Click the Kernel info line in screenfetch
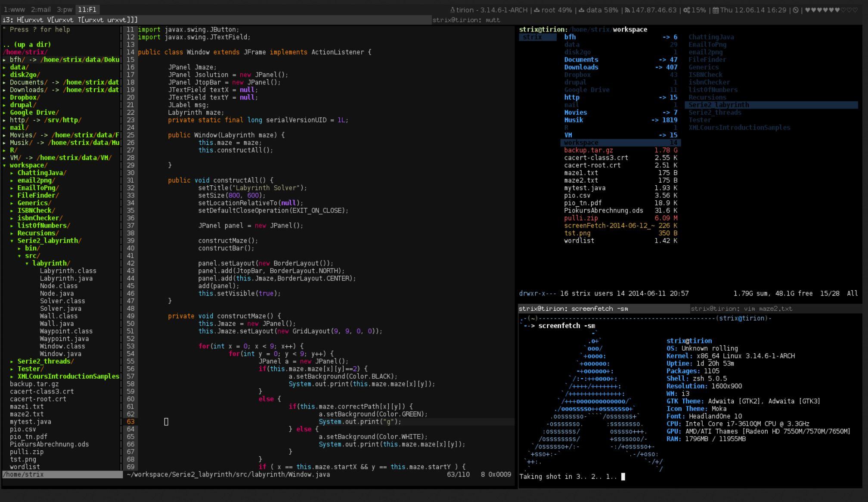Viewport: 868px width, 502px height. [x=731, y=356]
